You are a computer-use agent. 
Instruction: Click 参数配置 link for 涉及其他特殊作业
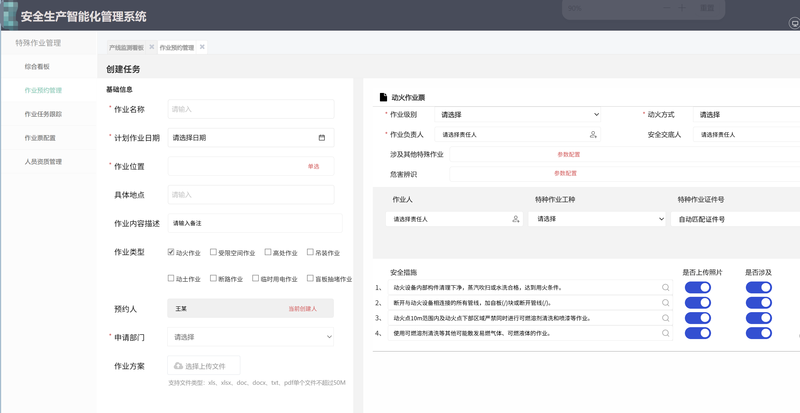(x=568, y=154)
